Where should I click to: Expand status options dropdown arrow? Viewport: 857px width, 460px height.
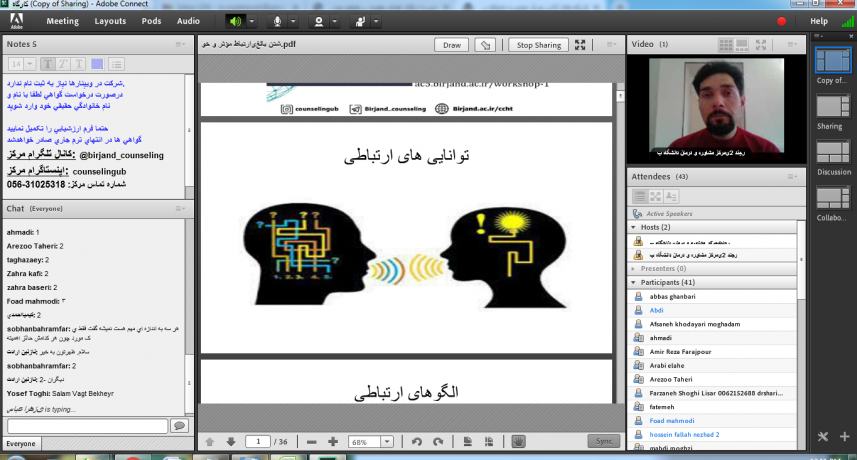(x=376, y=21)
